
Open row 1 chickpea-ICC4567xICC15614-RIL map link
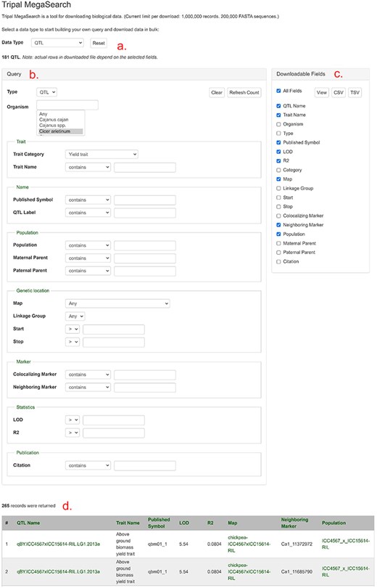[249, 544]
